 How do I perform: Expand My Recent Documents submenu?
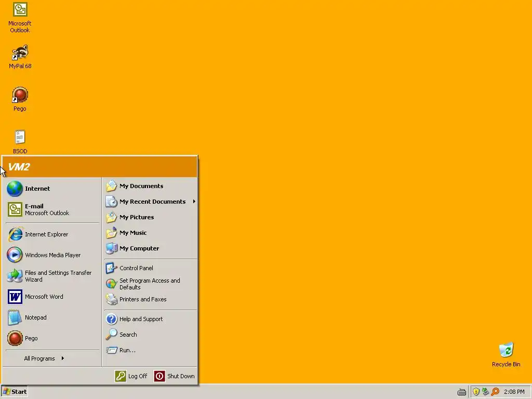tap(150, 202)
